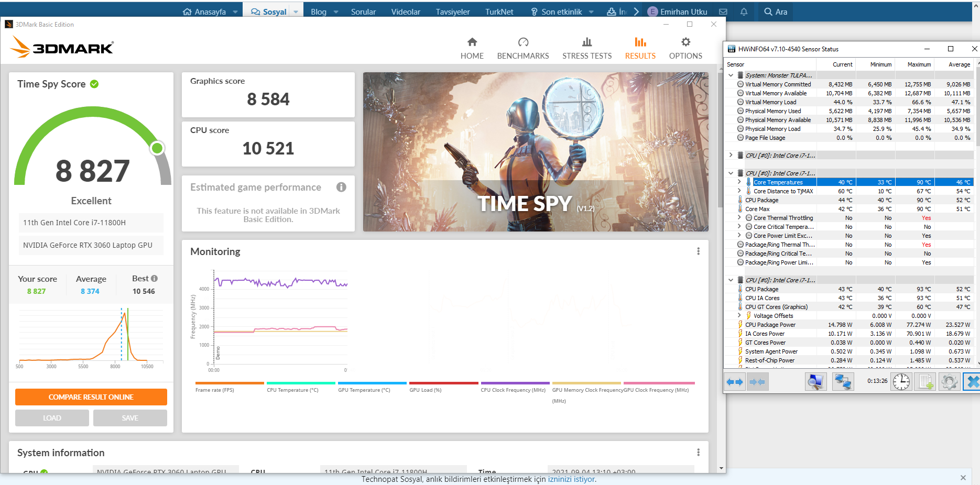
Task: Open Anasayfa in the browser nav bar
Action: pos(204,12)
